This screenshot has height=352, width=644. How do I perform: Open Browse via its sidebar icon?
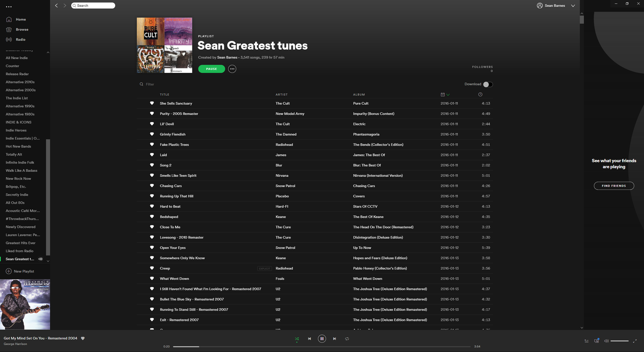[x=9, y=29]
